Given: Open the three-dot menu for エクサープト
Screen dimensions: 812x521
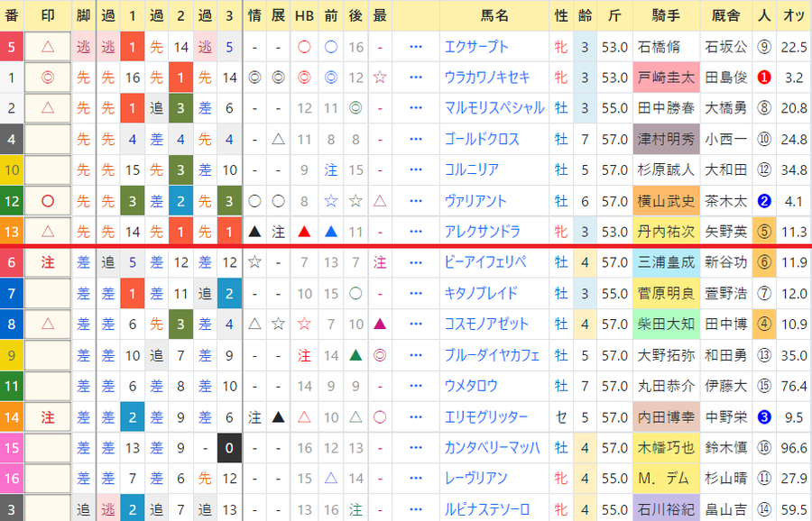Looking at the screenshot, I should 416,47.
